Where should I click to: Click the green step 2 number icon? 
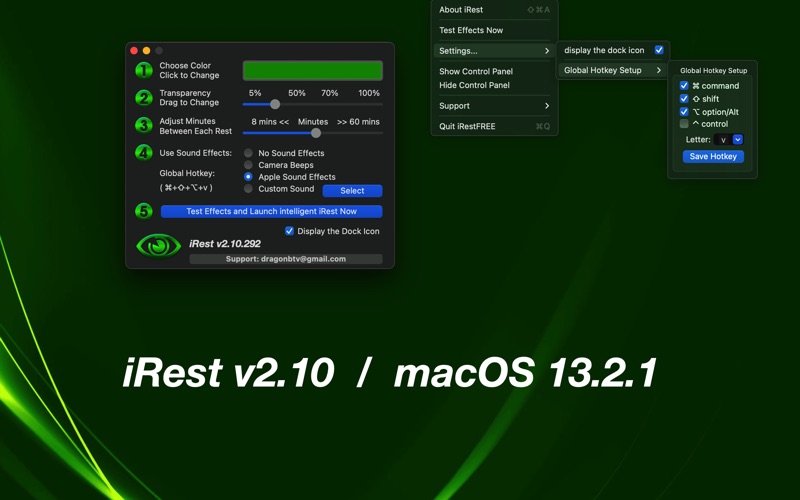[144, 97]
